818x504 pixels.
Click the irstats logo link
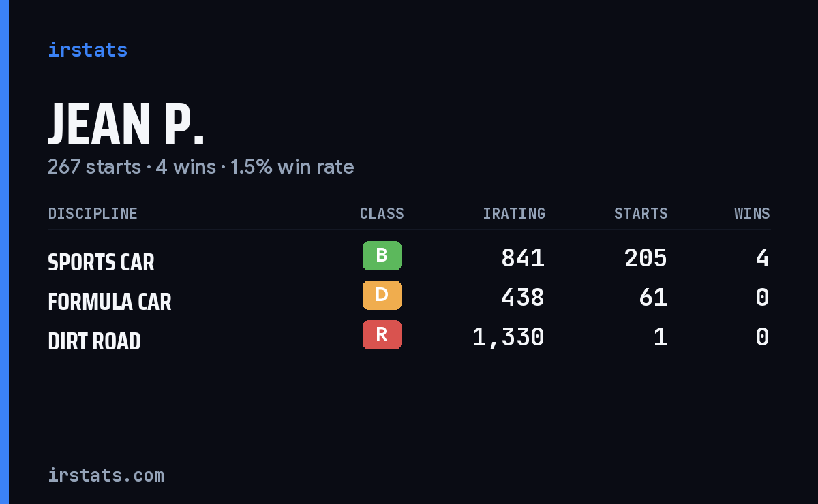(x=87, y=50)
